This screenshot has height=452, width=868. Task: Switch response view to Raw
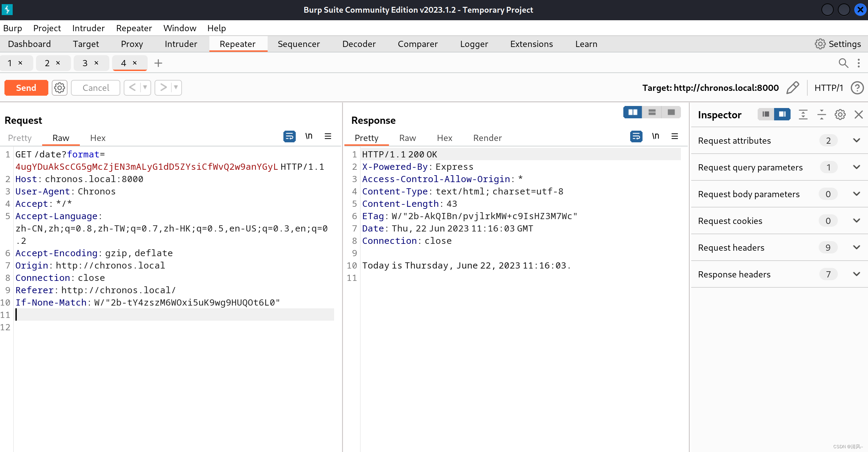[x=407, y=138]
